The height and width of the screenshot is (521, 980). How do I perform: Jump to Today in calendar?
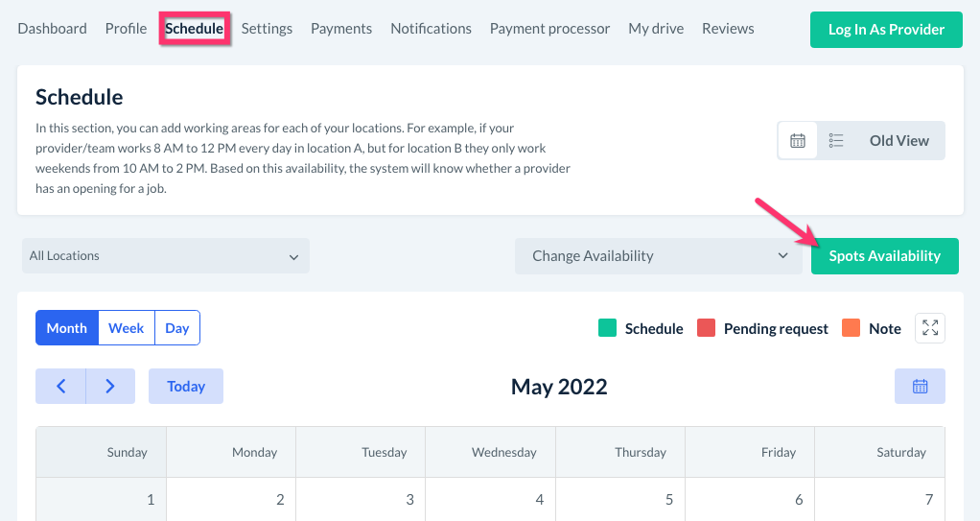(x=186, y=387)
